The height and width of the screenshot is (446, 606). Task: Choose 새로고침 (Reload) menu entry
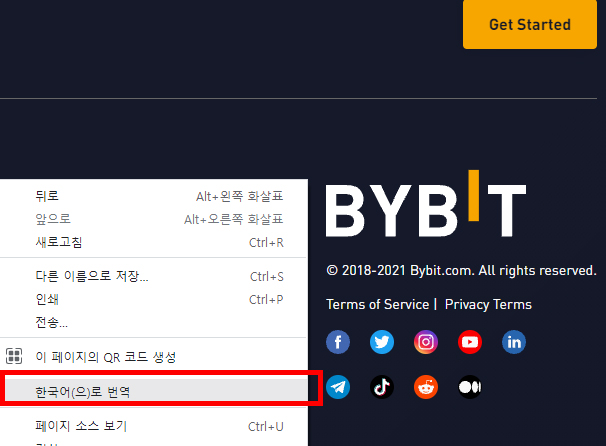153,242
